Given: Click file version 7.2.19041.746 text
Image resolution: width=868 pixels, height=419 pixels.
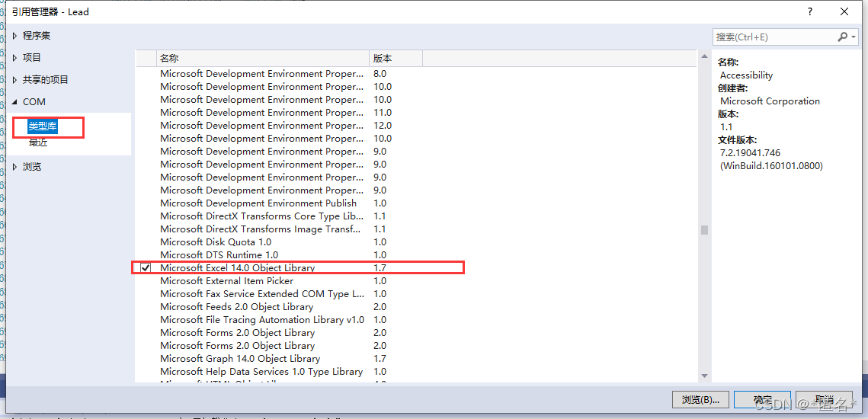Looking at the screenshot, I should [x=750, y=153].
